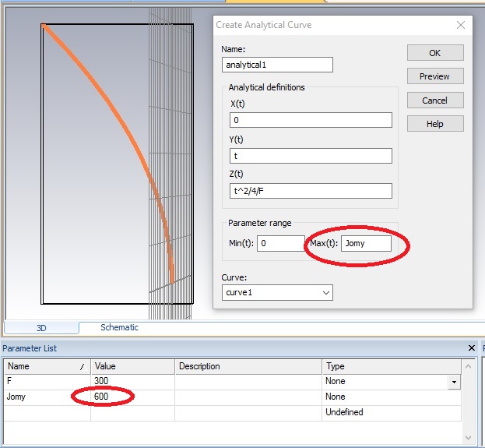The height and width of the screenshot is (448, 485).
Task: Preview the analytical curve
Action: [x=435, y=76]
